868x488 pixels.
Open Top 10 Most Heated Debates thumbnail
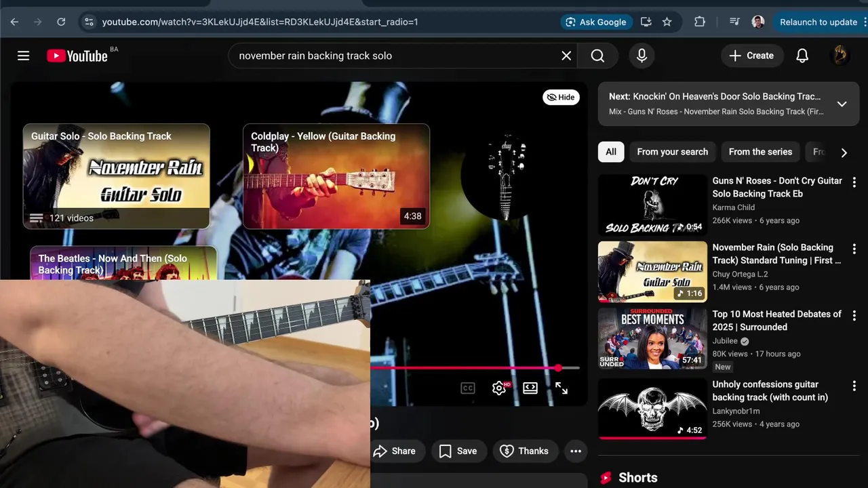[652, 338]
